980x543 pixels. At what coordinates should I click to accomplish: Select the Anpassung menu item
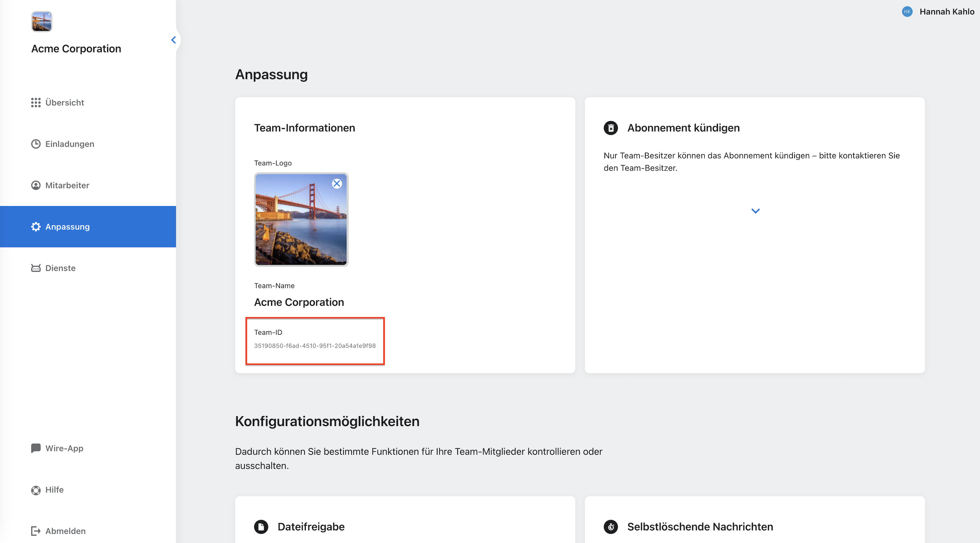click(x=88, y=227)
